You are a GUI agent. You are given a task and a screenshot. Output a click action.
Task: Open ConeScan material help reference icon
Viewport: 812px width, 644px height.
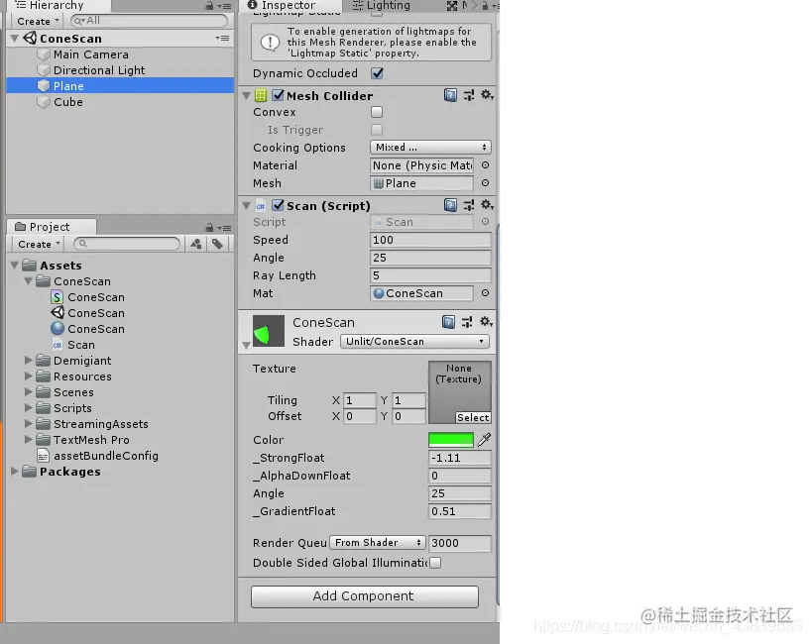[448, 322]
